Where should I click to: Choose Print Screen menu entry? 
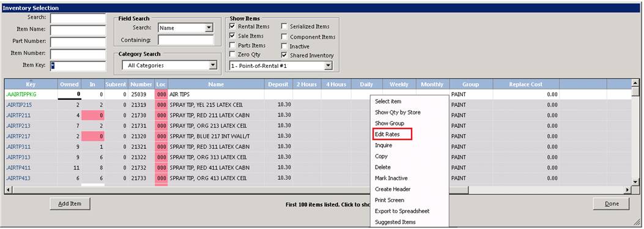point(390,200)
